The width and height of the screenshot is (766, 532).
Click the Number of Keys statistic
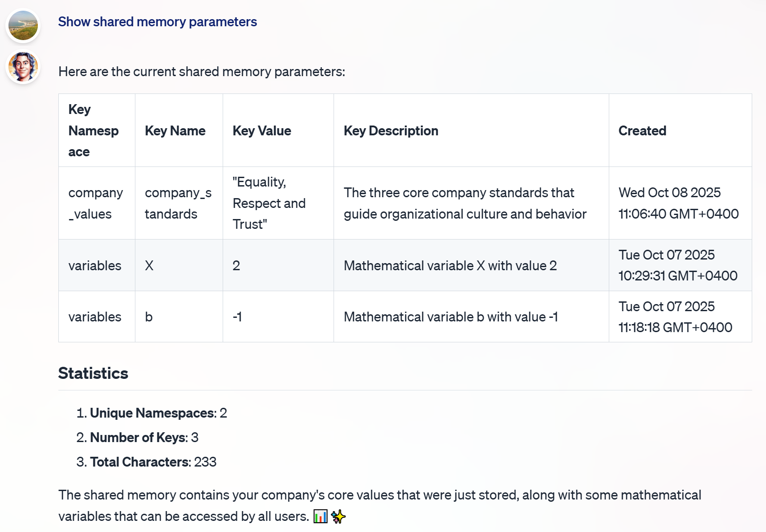coord(139,437)
